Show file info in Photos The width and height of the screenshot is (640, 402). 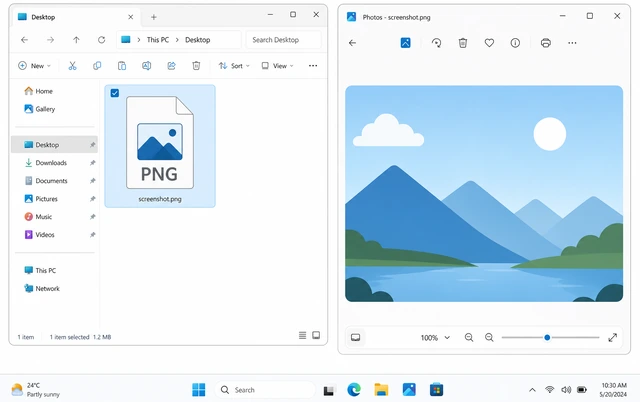[516, 43]
